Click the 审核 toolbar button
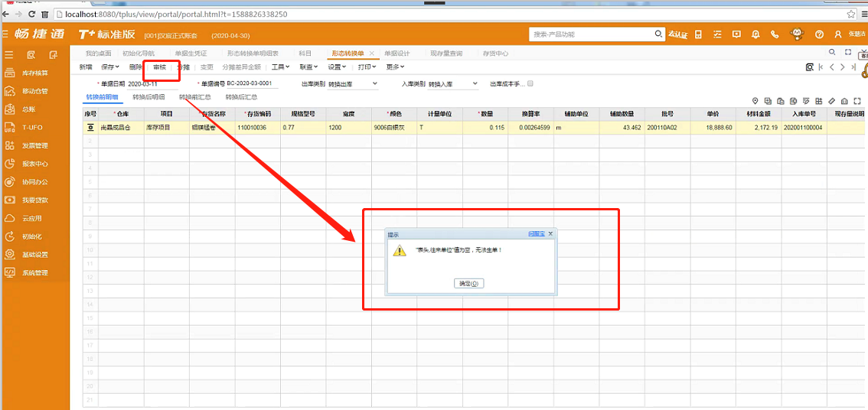The image size is (868, 410). click(159, 67)
